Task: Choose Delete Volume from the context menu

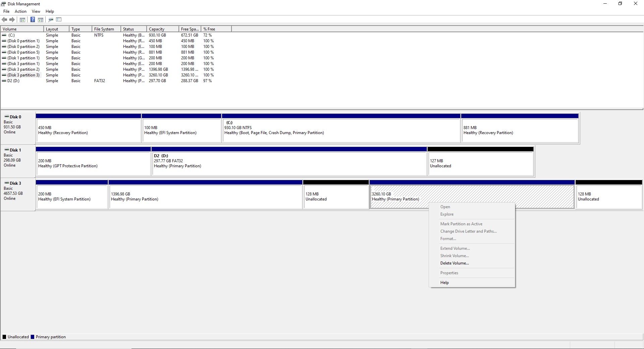Action: [454, 263]
